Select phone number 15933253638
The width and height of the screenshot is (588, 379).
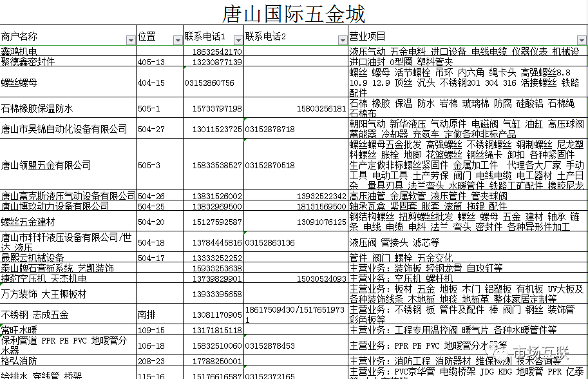pos(213,267)
